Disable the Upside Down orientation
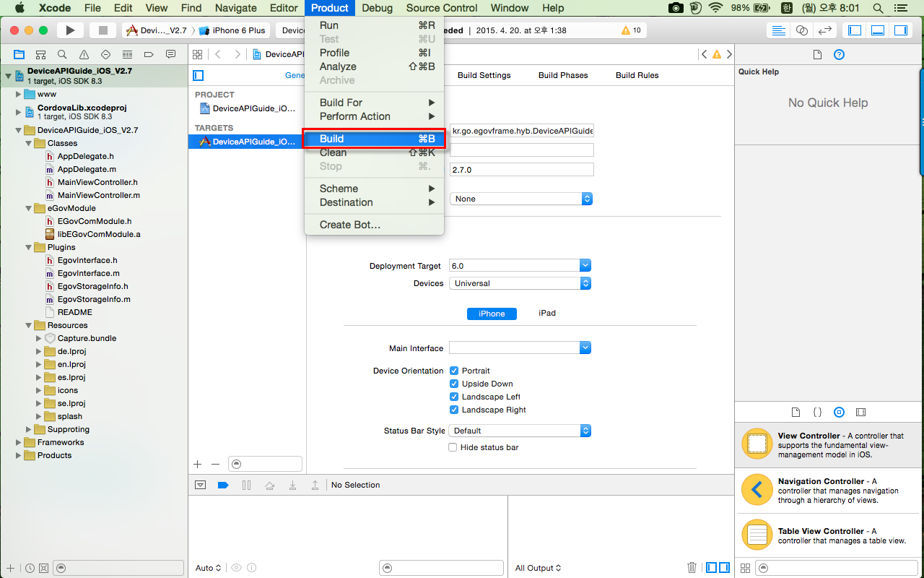 (454, 384)
